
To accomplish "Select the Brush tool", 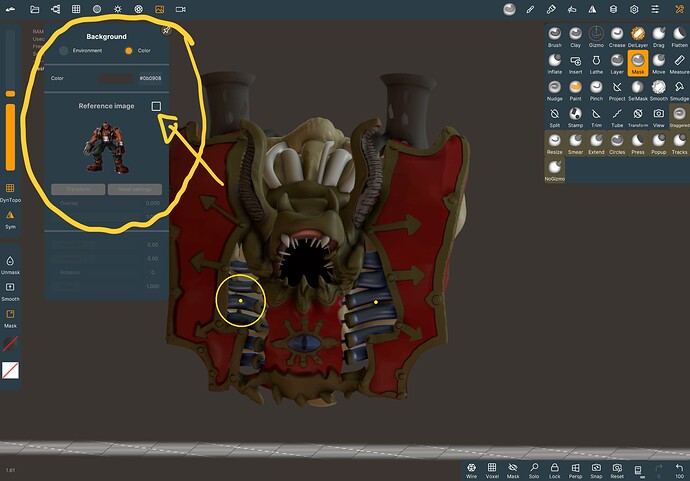I will pyautogui.click(x=554, y=37).
